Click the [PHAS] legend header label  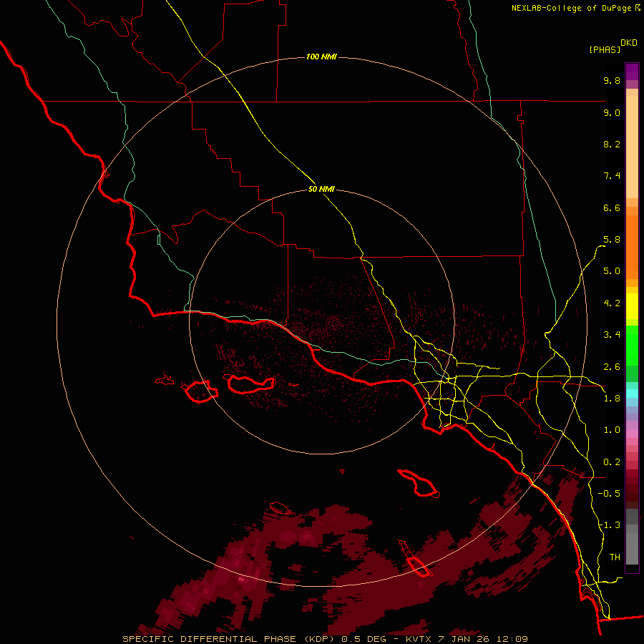click(605, 49)
